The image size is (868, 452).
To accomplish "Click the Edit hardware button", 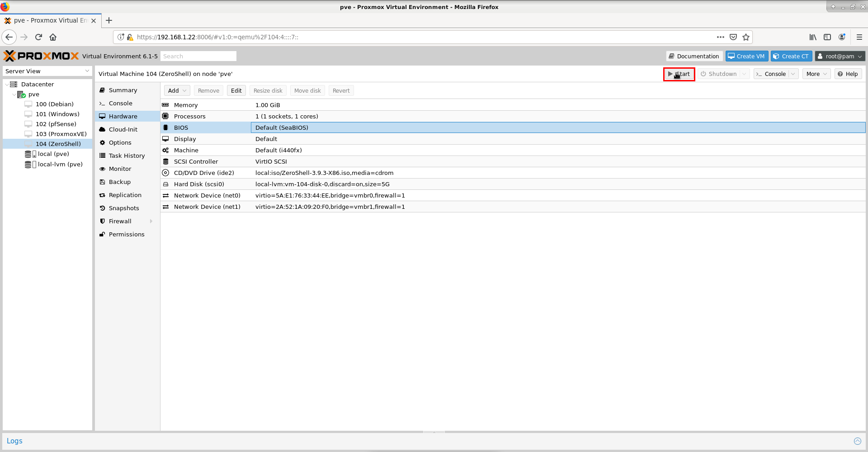I will [236, 90].
